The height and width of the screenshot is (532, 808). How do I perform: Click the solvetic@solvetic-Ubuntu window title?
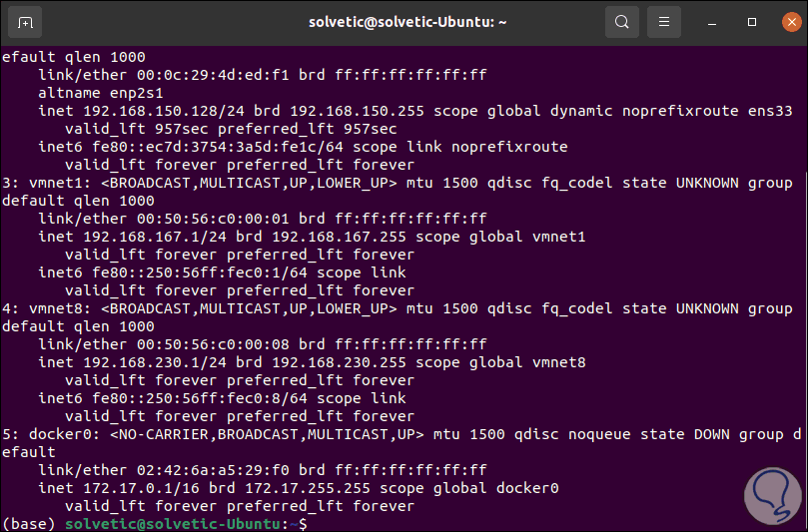click(x=404, y=21)
